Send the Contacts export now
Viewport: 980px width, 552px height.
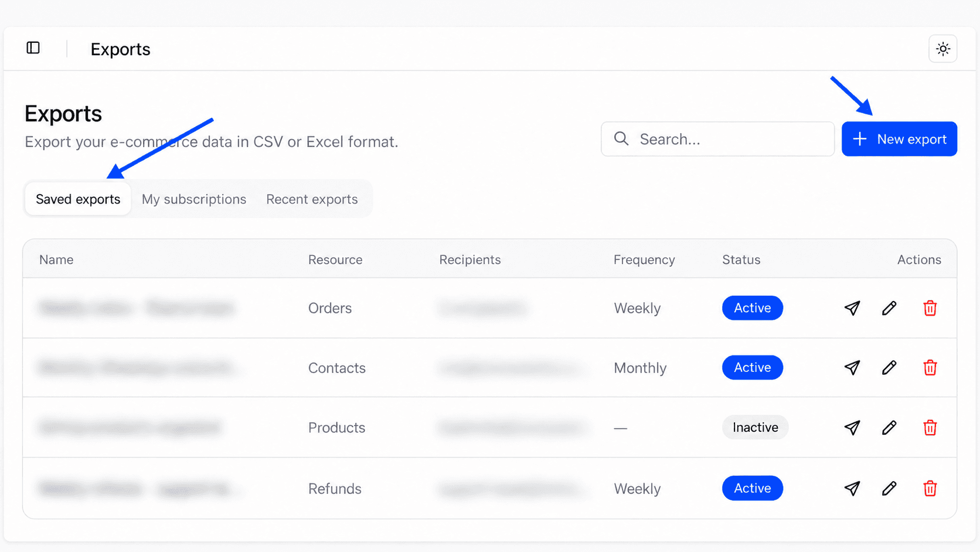(x=852, y=368)
